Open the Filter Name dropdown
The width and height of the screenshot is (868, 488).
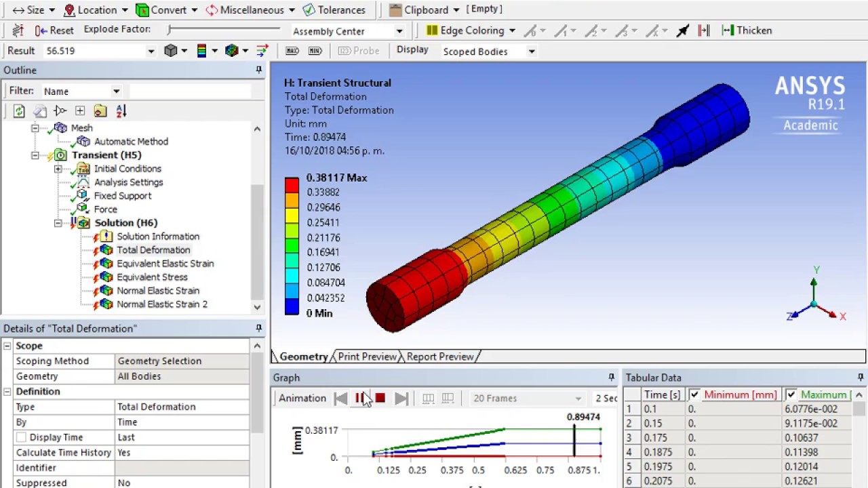pyautogui.click(x=116, y=91)
